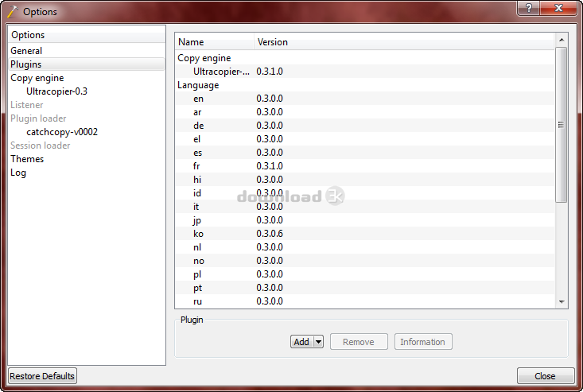This screenshot has width=583, height=392.
Task: Click the plugin list vertical scrollbar thumb
Action: pyautogui.click(x=562, y=124)
